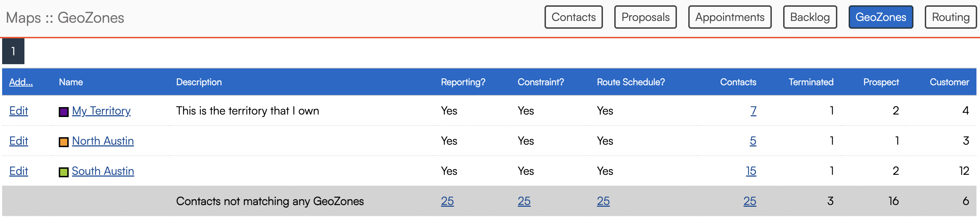Select the Routing tab
This screenshot has height=217, width=980.
[950, 17]
